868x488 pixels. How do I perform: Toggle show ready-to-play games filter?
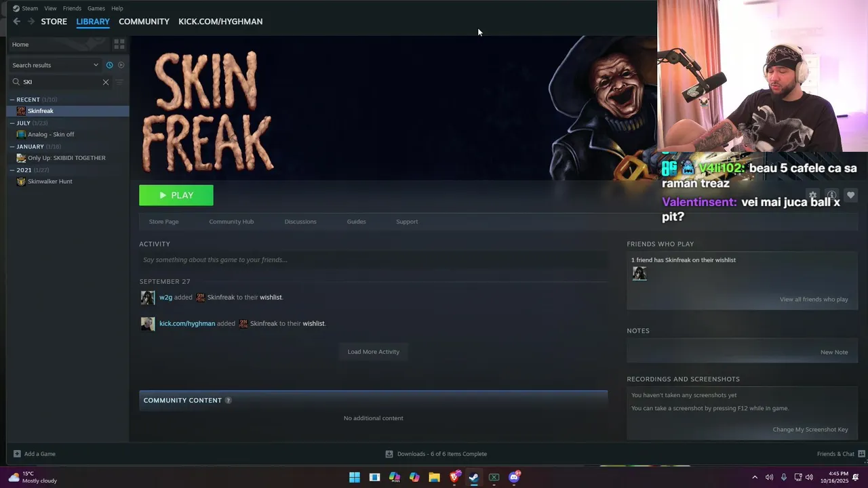click(x=121, y=65)
